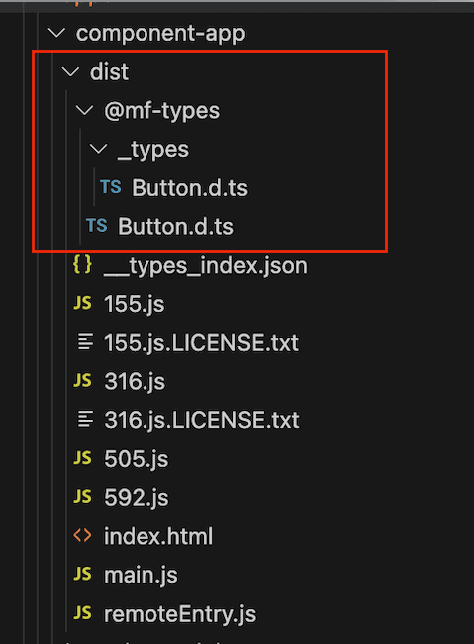Open the 592.js file
The width and height of the screenshot is (474, 644).
[x=136, y=497]
